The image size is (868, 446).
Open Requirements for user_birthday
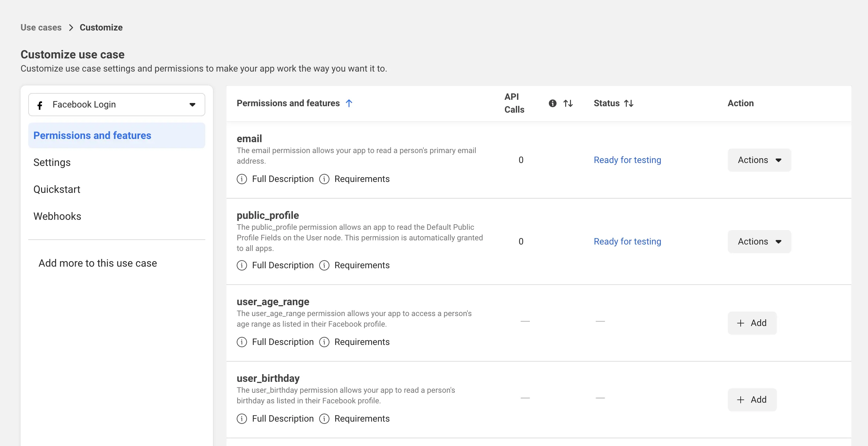coord(362,419)
